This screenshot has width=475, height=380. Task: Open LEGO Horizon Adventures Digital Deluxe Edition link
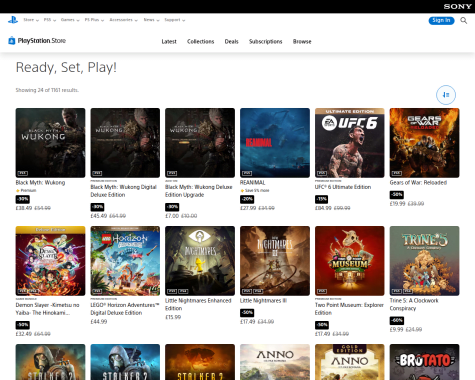coord(125,309)
